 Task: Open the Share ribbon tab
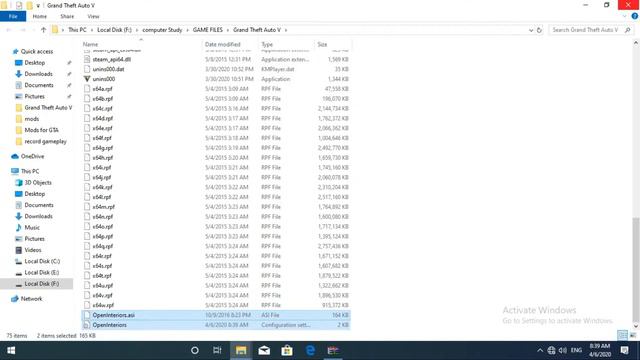(x=67, y=16)
